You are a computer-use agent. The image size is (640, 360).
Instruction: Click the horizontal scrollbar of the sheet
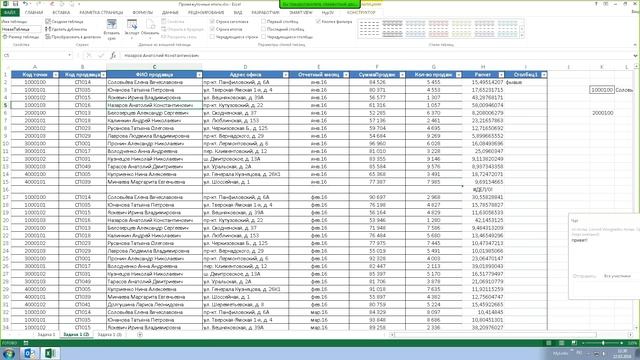pyautogui.click(x=510, y=335)
